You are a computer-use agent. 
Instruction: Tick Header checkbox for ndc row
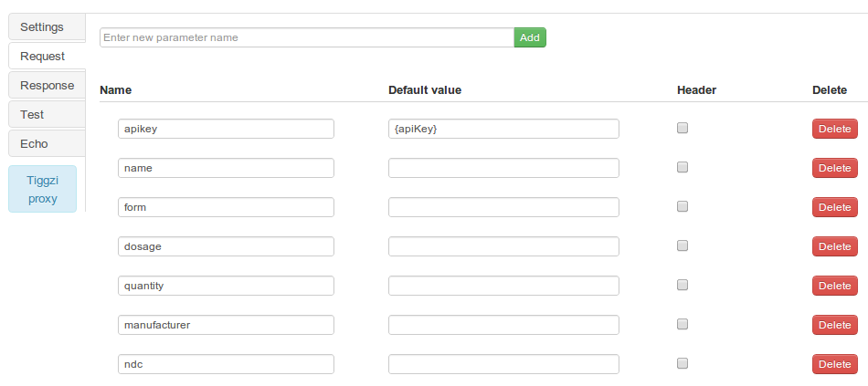pos(683,363)
